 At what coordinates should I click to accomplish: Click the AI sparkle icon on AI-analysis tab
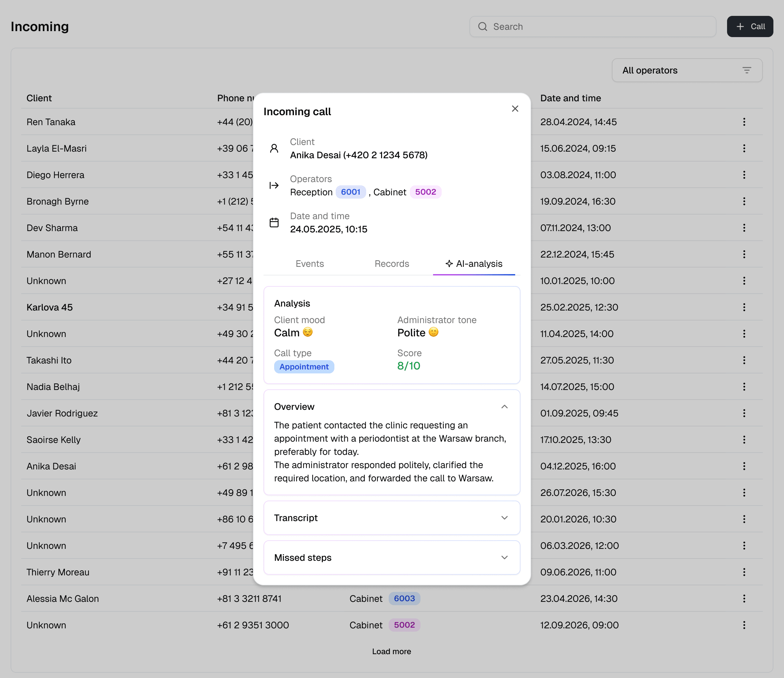click(x=449, y=264)
